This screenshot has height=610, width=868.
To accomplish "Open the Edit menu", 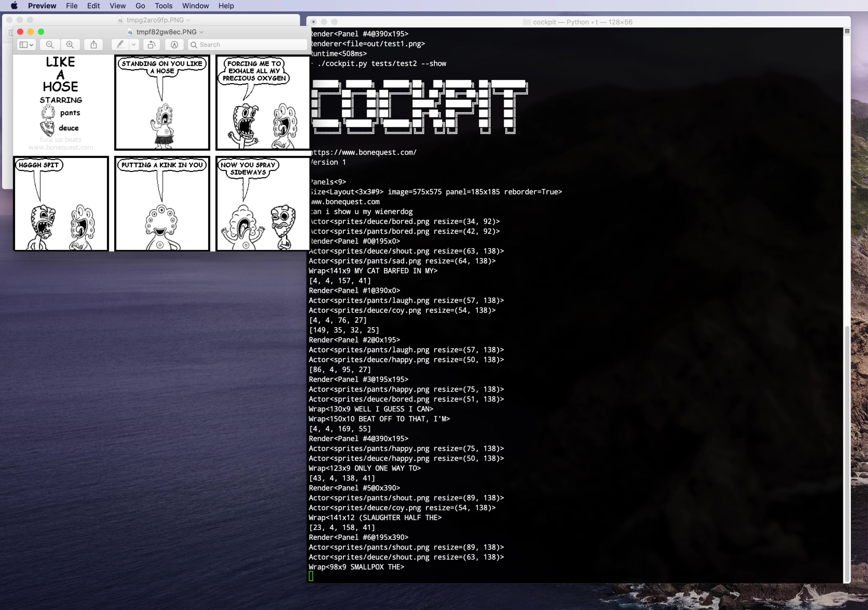I will point(93,6).
